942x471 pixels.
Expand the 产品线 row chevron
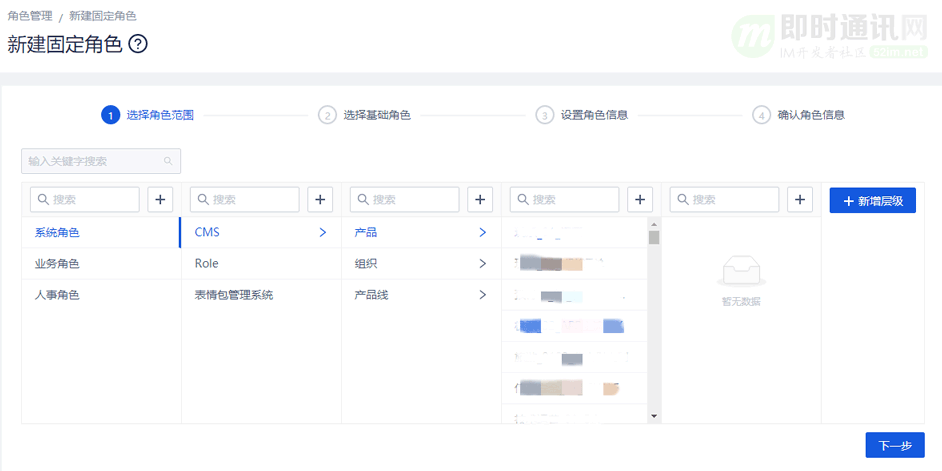[x=482, y=295]
